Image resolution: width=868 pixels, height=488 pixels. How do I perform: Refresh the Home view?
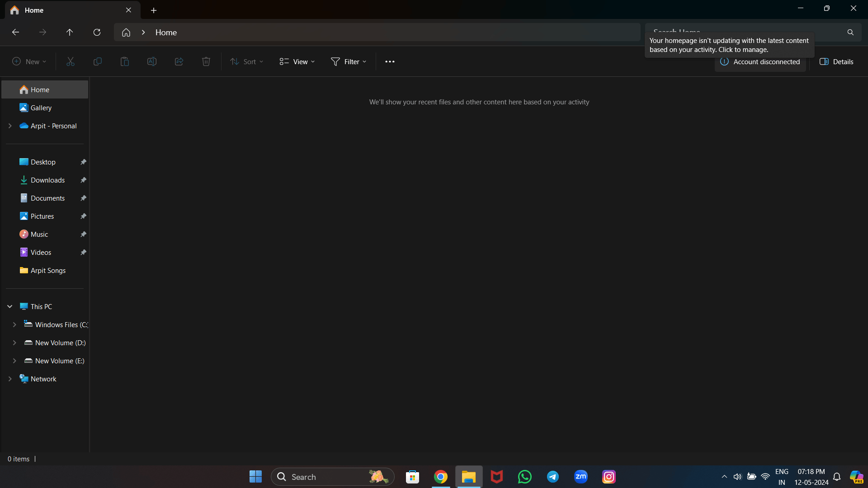tap(97, 32)
